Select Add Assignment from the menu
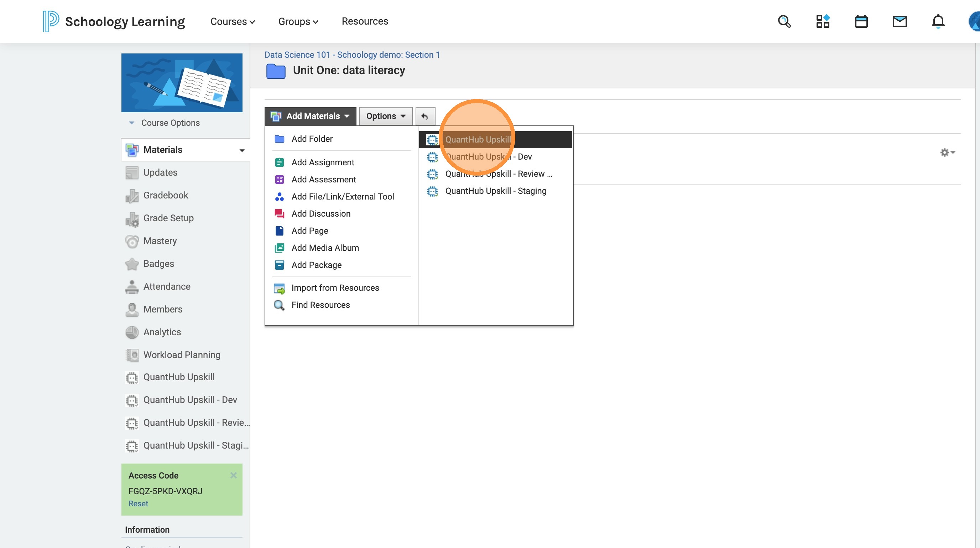The width and height of the screenshot is (980, 548). [x=322, y=162]
